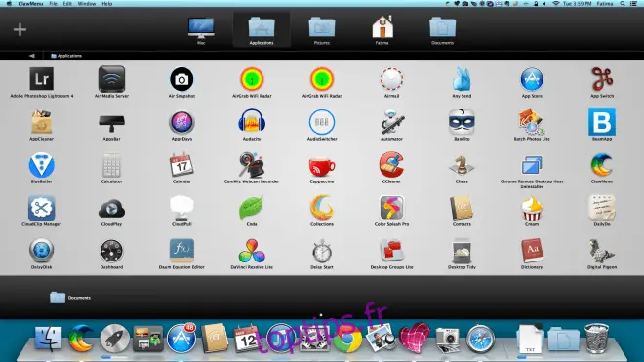This screenshot has width=644, height=362.
Task: Open Safari compass in Dock
Action: [480, 339]
